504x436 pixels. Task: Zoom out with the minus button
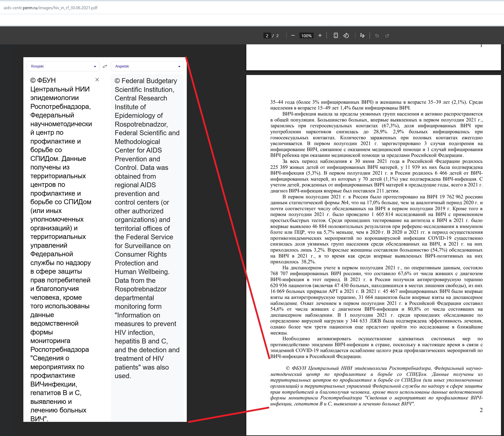(x=293, y=36)
